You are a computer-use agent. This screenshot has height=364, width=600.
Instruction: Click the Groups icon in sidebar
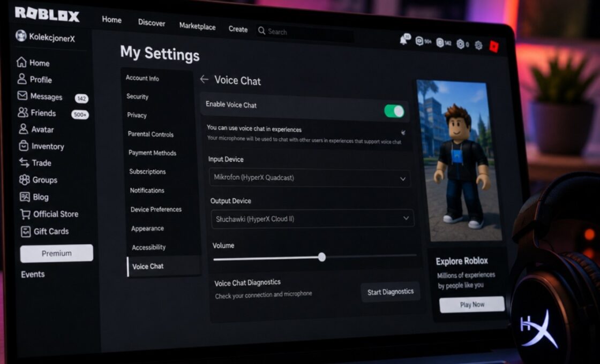point(25,179)
